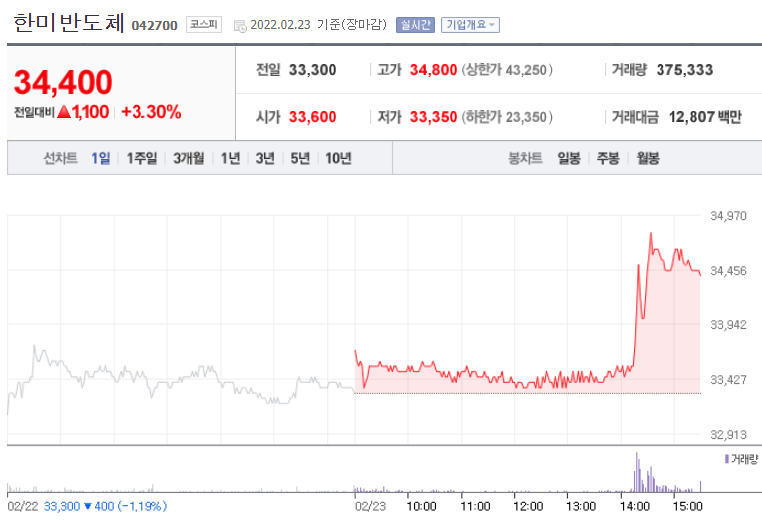Click the 거래량 volume legend marker
Screen dimensions: 762x528
(x=727, y=458)
